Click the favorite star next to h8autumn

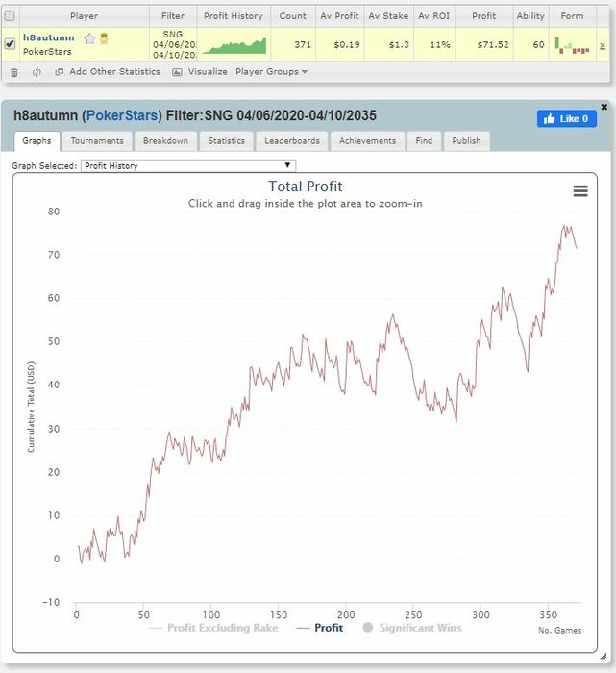(89, 39)
